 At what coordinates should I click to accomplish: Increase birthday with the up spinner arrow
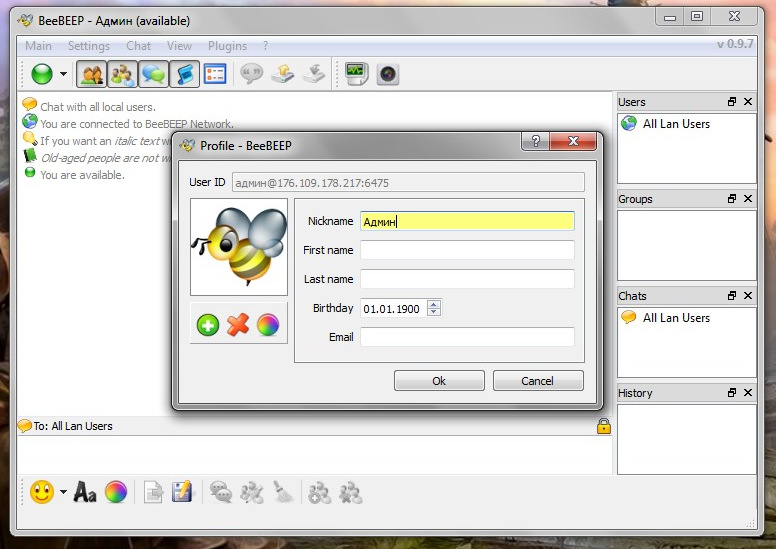point(434,304)
